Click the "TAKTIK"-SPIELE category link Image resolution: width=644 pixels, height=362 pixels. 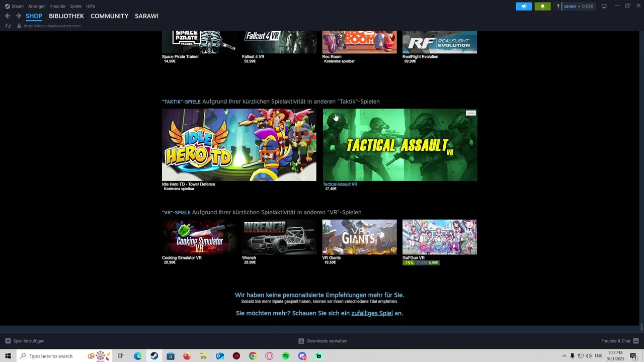point(181,102)
